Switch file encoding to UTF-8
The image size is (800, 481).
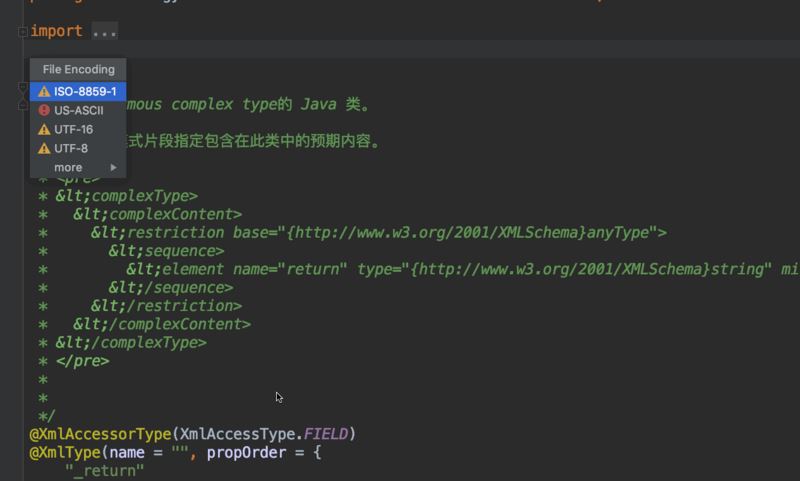pos(78,148)
